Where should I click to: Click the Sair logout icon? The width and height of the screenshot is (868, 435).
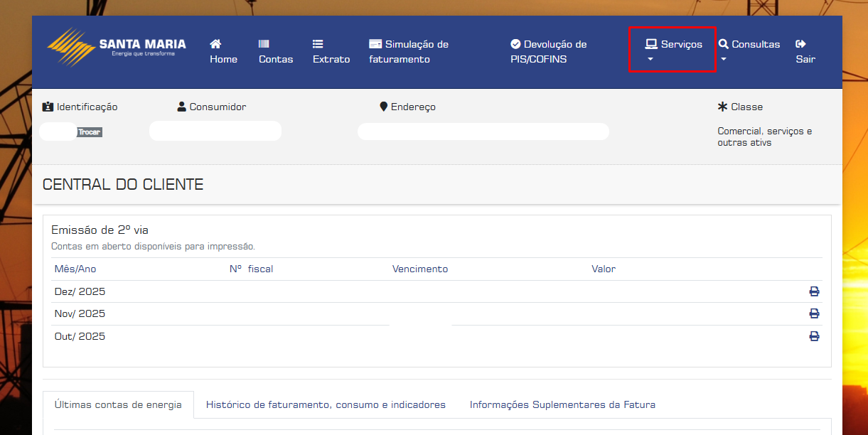tap(800, 44)
